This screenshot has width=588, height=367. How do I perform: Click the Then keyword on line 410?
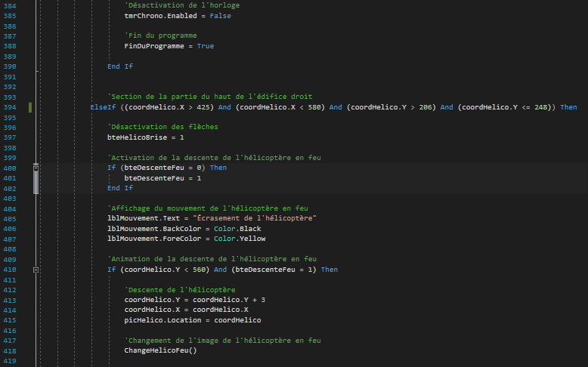click(330, 270)
